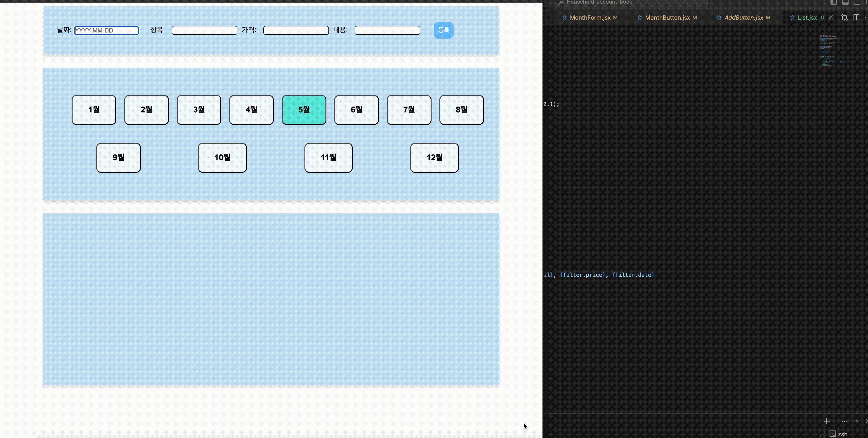Focus the 날짜 YYYY-MM-DD input field

[x=106, y=30]
